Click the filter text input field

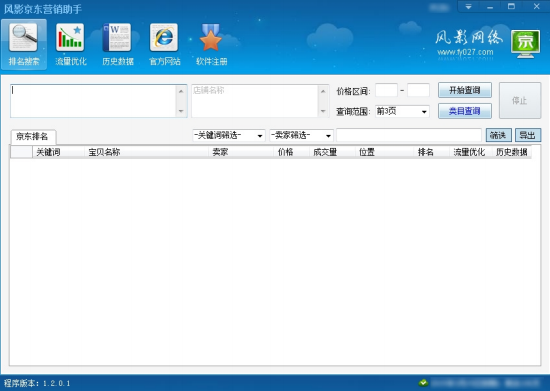(x=409, y=135)
